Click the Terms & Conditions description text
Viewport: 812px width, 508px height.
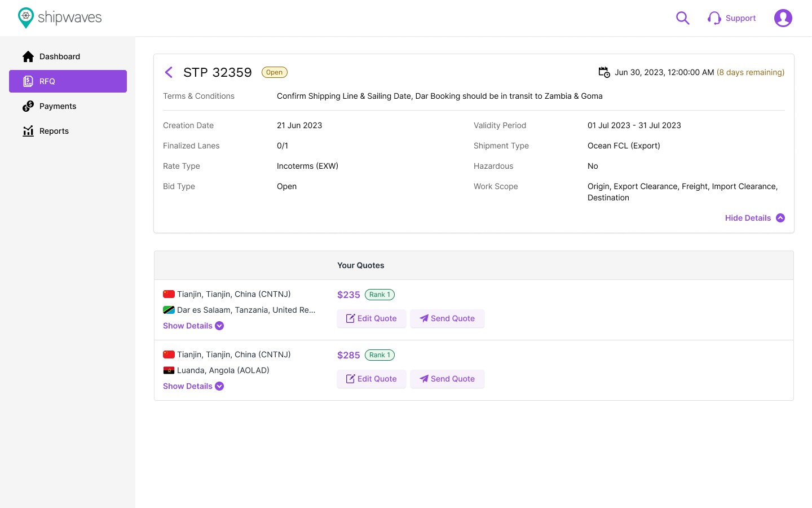coord(440,96)
